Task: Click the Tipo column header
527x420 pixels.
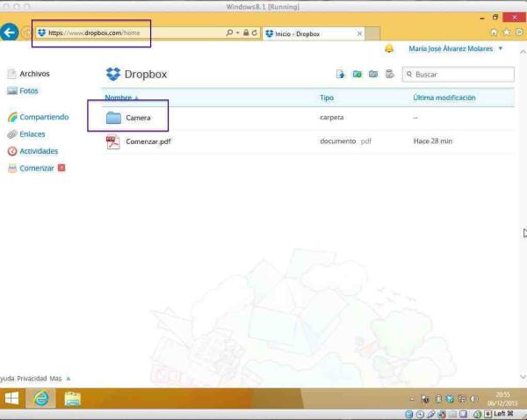Action: pyautogui.click(x=327, y=98)
